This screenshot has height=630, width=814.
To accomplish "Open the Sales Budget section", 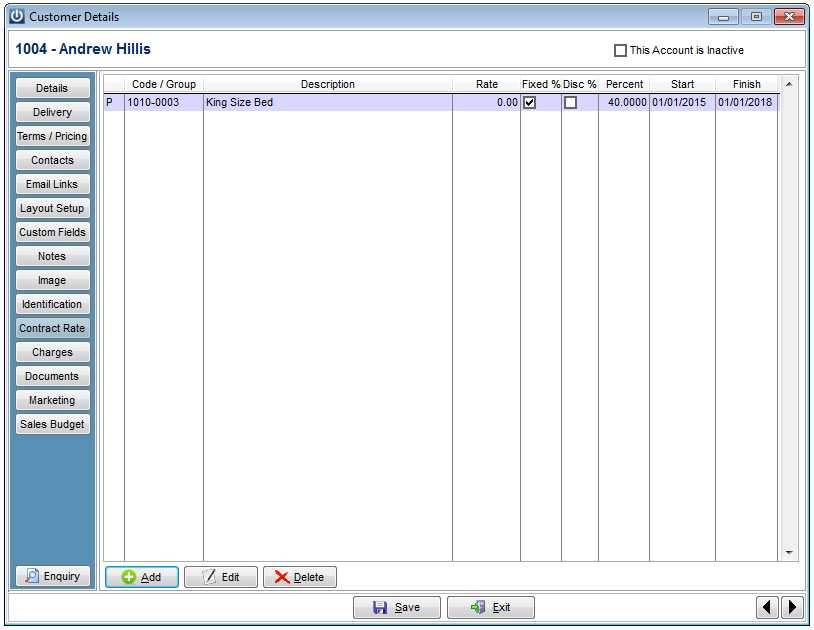I will coord(52,424).
